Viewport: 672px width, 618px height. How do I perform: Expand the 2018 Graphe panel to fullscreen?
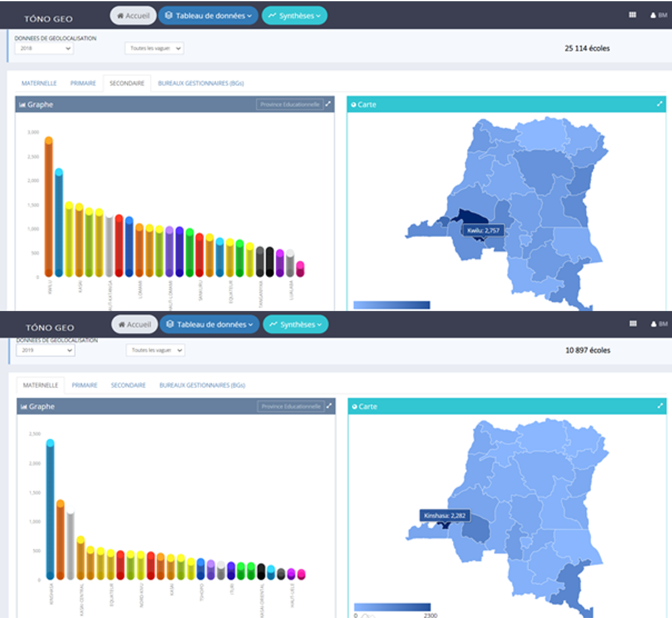[x=328, y=104]
